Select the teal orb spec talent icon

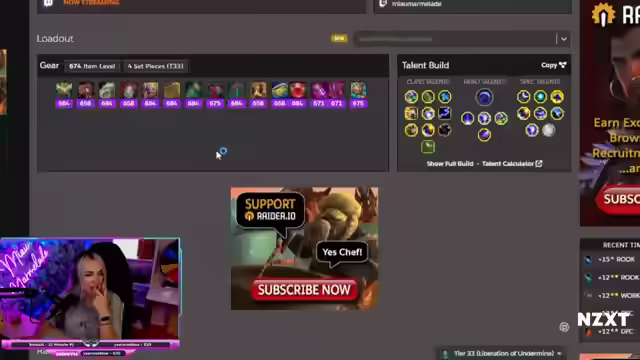click(540, 97)
